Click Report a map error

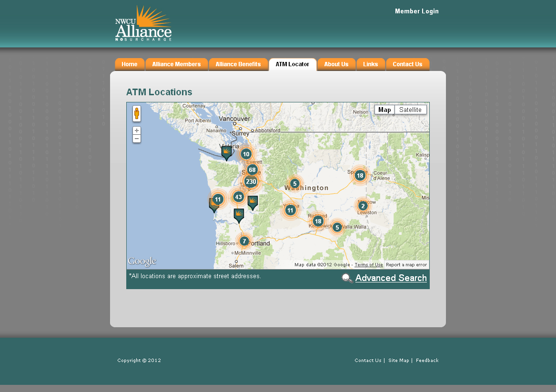(x=406, y=265)
